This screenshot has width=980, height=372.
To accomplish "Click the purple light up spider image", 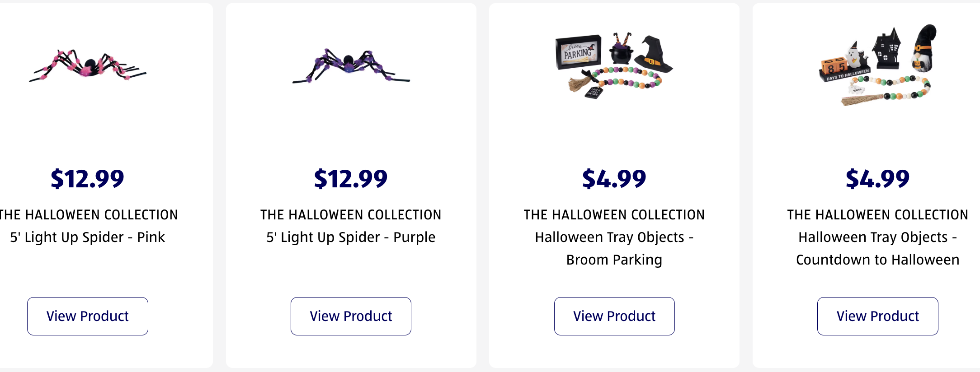I will click(351, 66).
